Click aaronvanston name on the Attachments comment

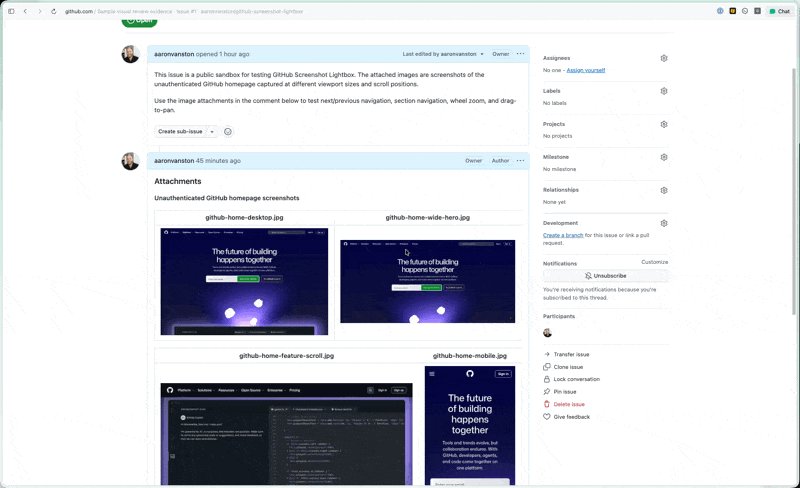click(x=174, y=161)
